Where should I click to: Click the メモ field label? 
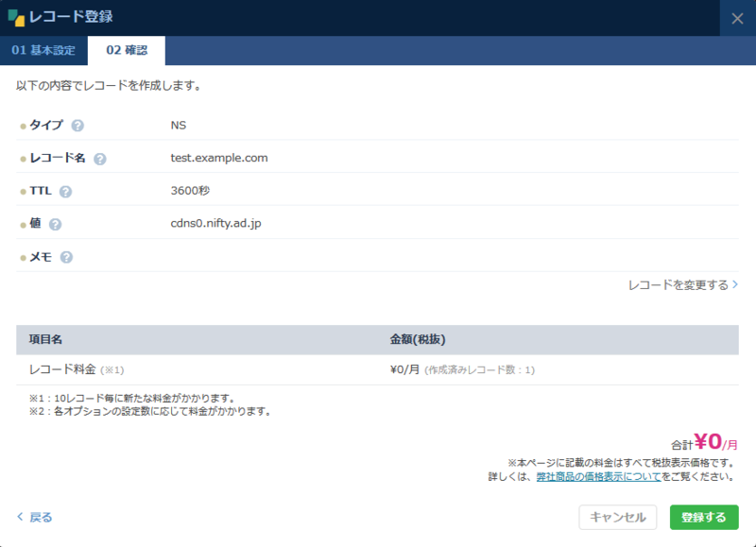click(x=41, y=257)
